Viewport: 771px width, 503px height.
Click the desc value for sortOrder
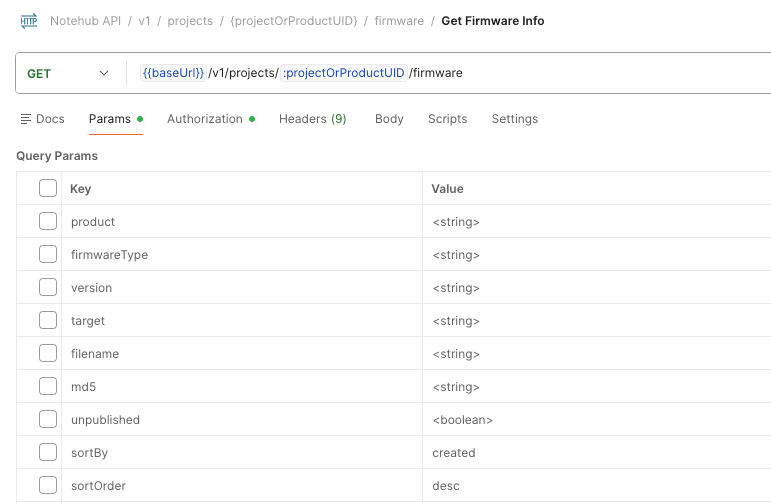(446, 486)
